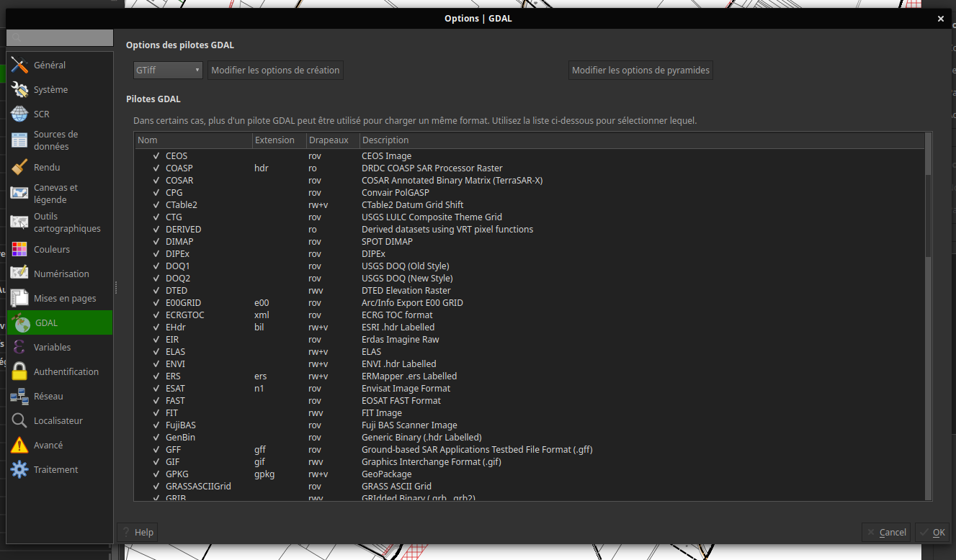This screenshot has width=956, height=560.
Task: Click the 'Convair PolGASP' description
Action: click(x=396, y=192)
